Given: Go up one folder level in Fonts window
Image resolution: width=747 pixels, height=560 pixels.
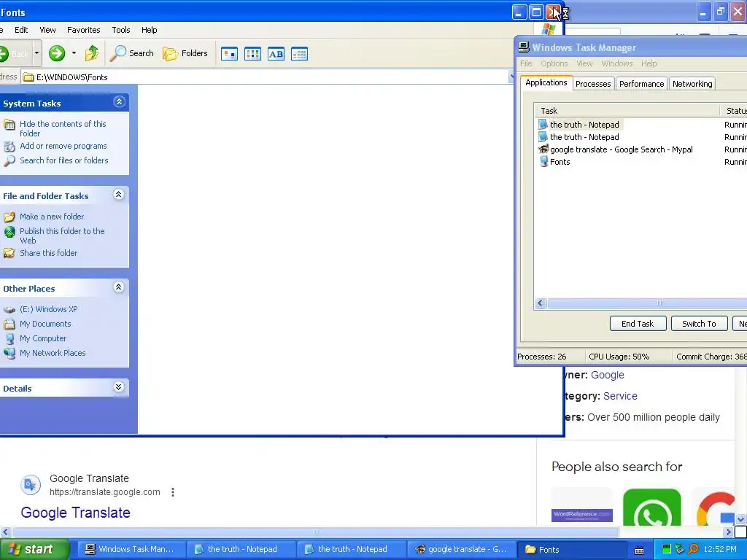Looking at the screenshot, I should 92,53.
